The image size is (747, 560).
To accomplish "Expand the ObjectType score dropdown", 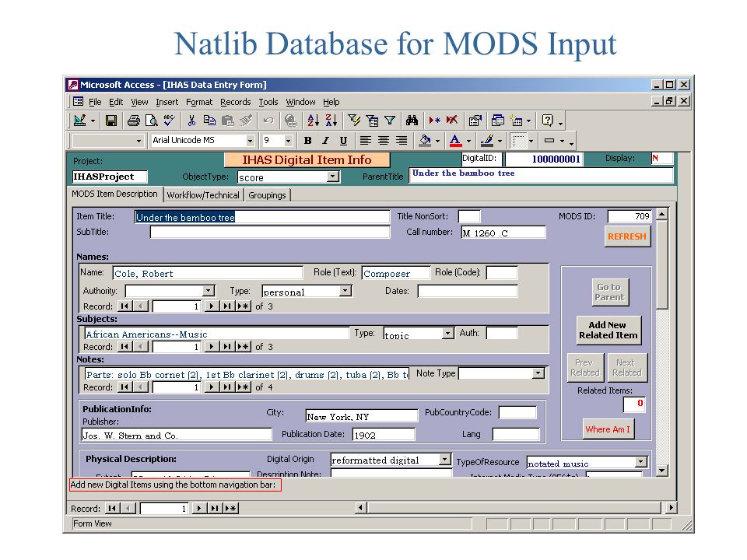I will click(332, 177).
